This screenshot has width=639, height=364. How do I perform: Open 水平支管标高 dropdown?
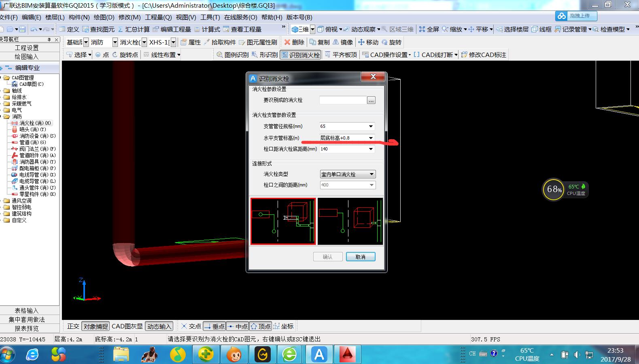tap(371, 138)
